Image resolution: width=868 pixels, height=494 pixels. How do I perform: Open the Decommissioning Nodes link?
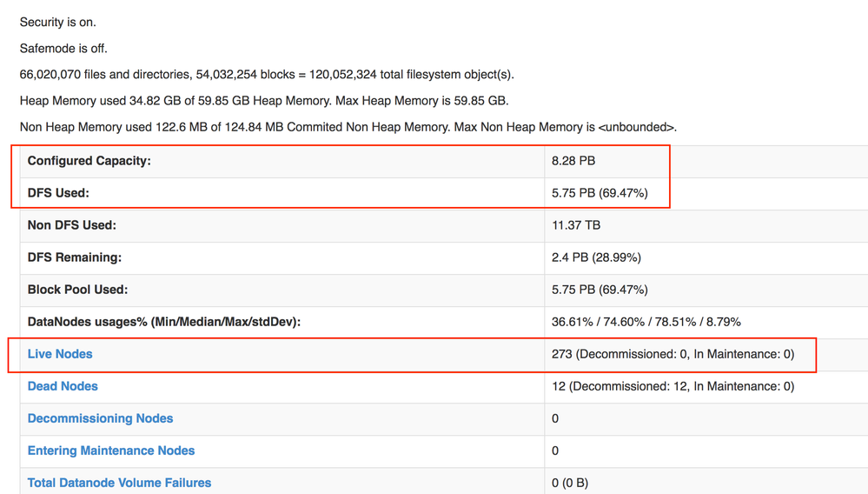click(x=100, y=418)
